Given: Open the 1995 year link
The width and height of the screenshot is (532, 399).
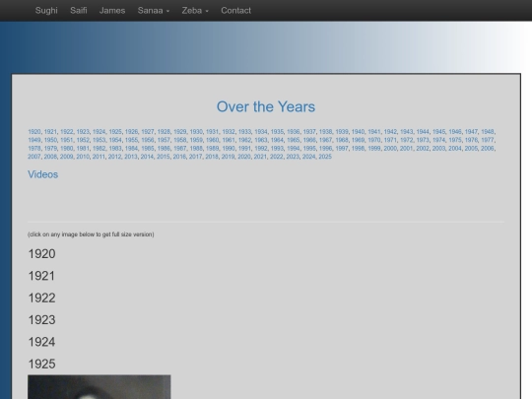Looking at the screenshot, I should [309, 148].
